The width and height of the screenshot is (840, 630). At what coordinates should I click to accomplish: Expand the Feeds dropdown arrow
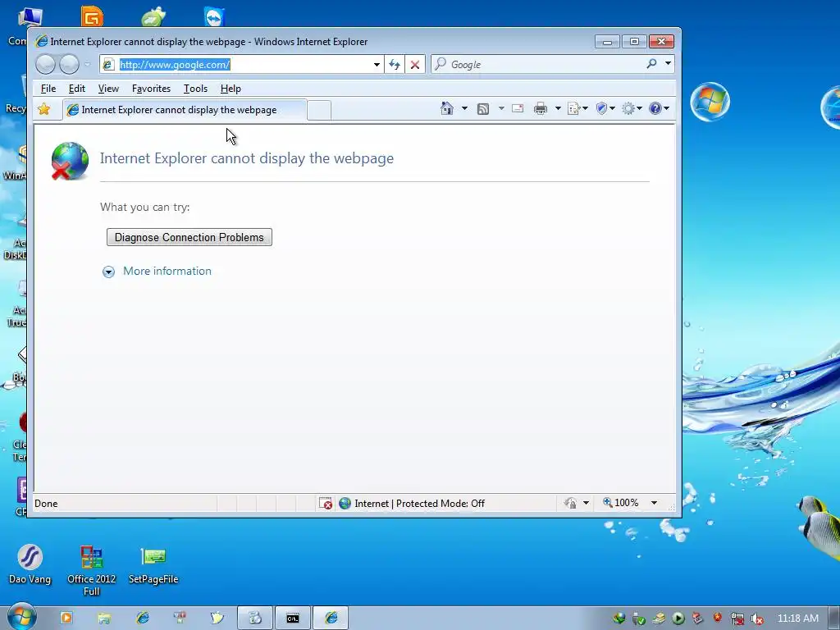[501, 109]
